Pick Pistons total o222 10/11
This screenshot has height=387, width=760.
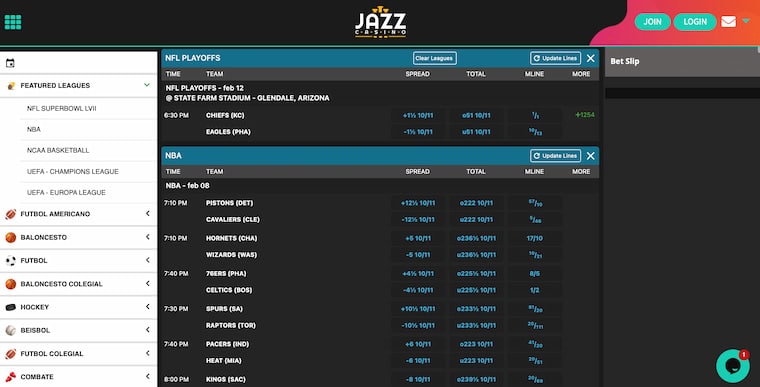pyautogui.click(x=476, y=203)
